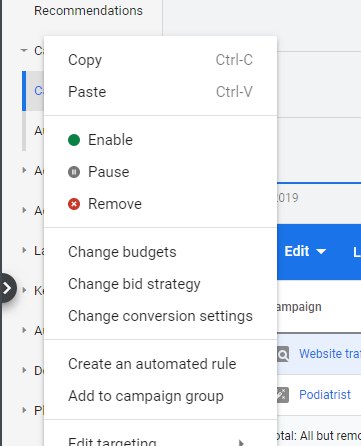Select Paste from the context menu
361x446 pixels.
point(160,92)
